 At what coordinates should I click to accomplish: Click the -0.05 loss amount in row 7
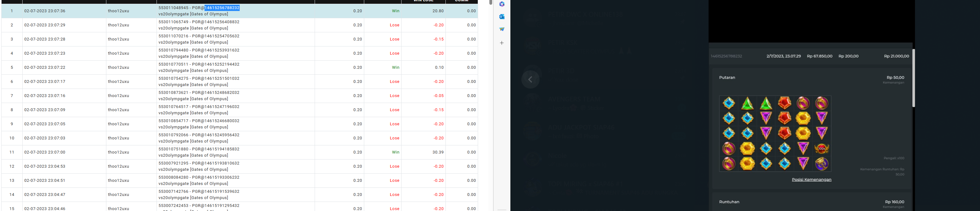pos(438,96)
